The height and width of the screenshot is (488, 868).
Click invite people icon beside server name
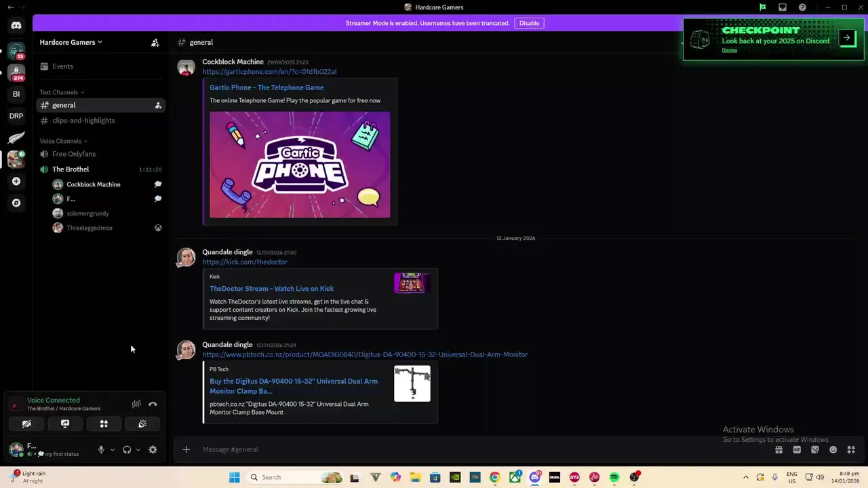pos(155,42)
